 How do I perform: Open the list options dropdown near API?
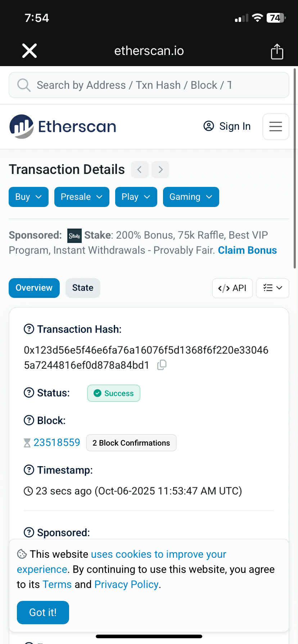[272, 288]
